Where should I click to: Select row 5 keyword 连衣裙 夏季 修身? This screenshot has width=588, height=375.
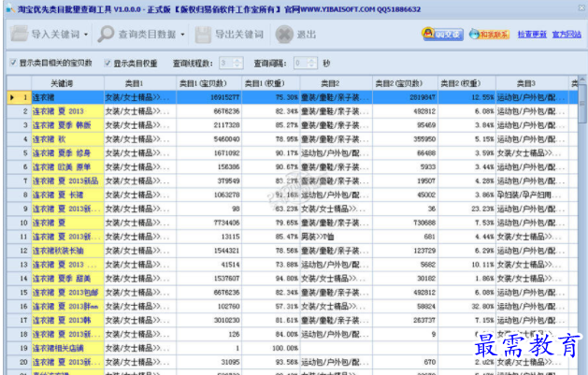[x=68, y=153]
